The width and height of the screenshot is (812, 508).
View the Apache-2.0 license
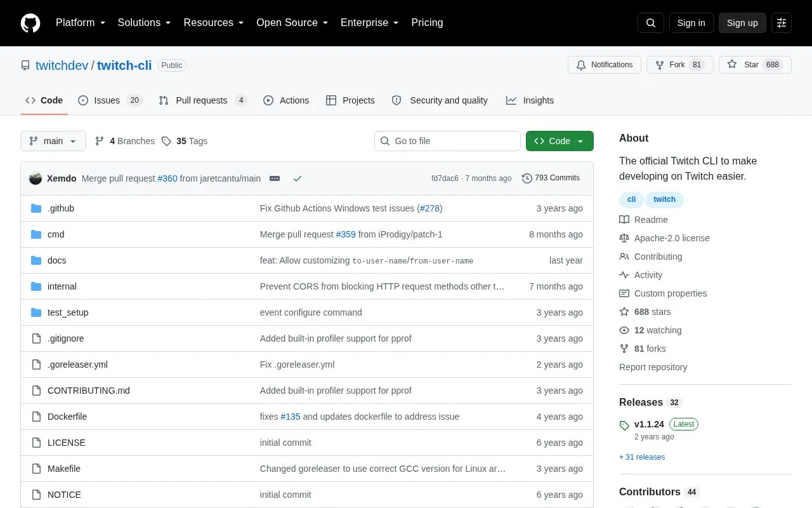tap(664, 238)
